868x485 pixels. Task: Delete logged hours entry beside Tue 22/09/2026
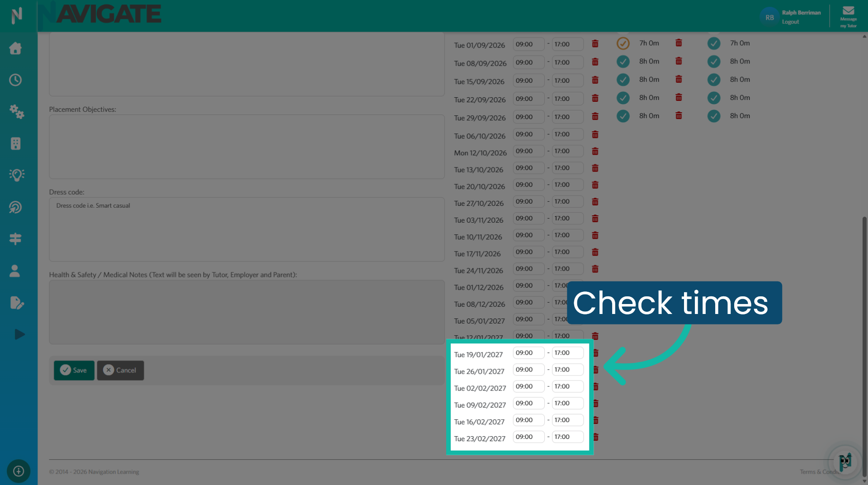(679, 97)
